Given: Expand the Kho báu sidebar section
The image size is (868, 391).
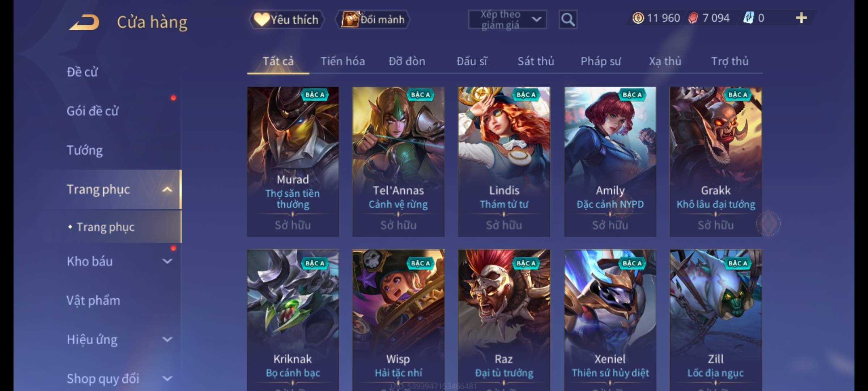Looking at the screenshot, I should [167, 261].
